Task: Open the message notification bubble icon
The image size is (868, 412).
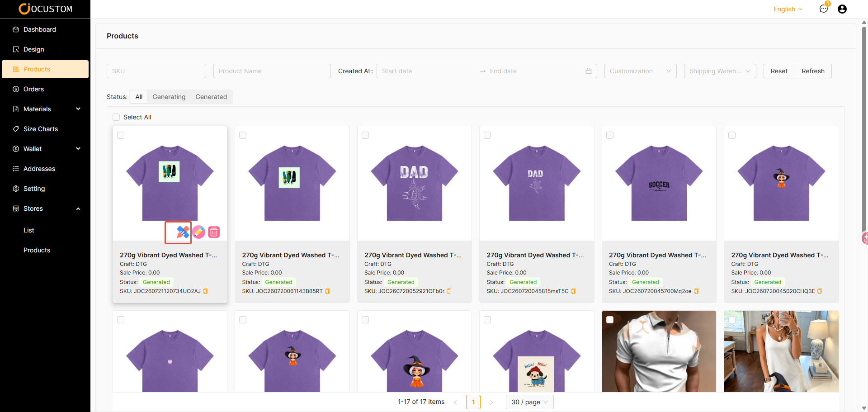Action: point(824,9)
